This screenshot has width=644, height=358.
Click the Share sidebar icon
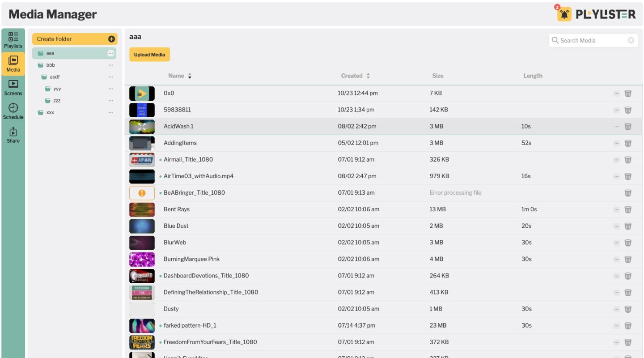(13, 135)
